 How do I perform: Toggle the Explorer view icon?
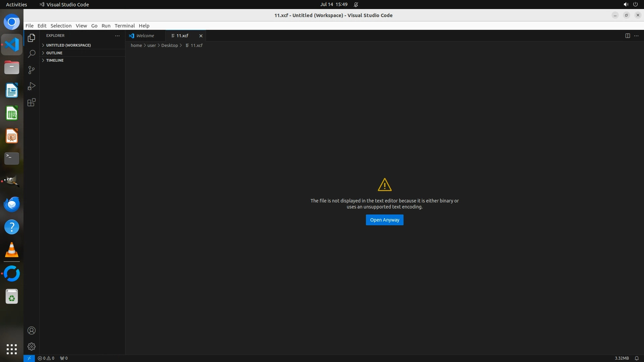coord(32,38)
